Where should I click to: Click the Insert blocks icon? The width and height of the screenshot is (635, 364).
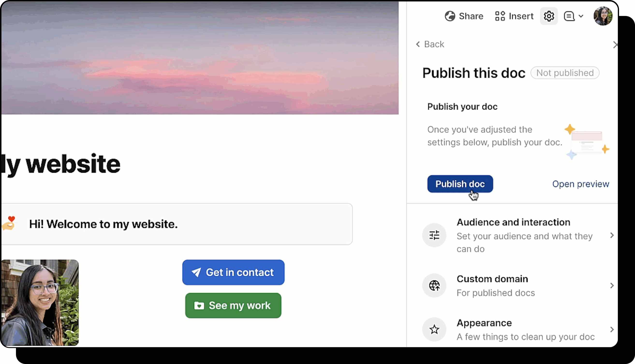[x=500, y=16]
